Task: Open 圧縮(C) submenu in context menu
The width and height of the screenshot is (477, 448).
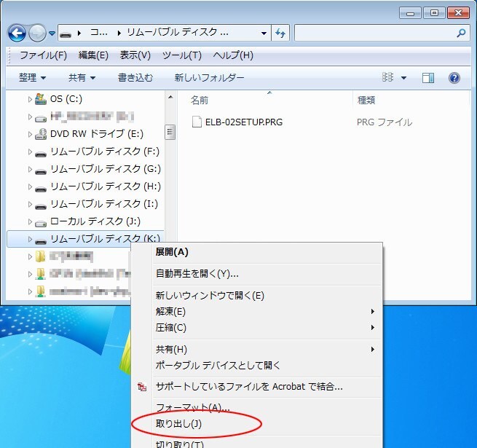Action: (171, 328)
